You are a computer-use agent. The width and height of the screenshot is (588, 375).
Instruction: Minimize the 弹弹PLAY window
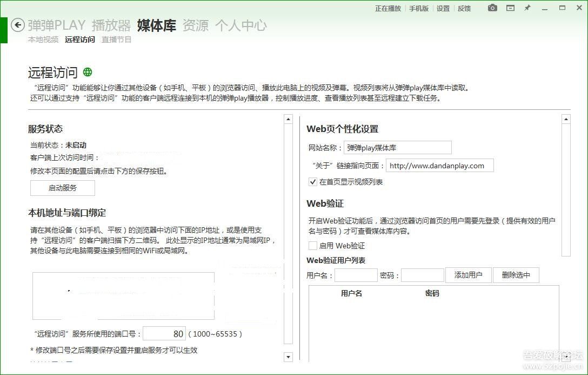click(x=545, y=8)
